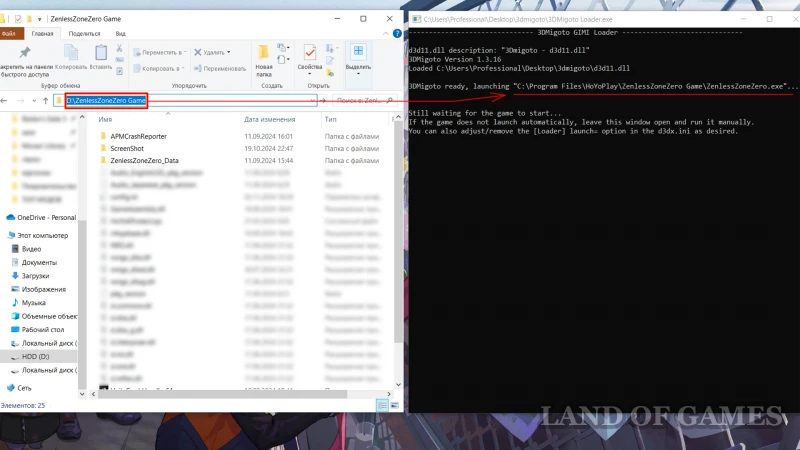Expand the address bar history dropdown
The image size is (800, 450).
[x=312, y=101]
